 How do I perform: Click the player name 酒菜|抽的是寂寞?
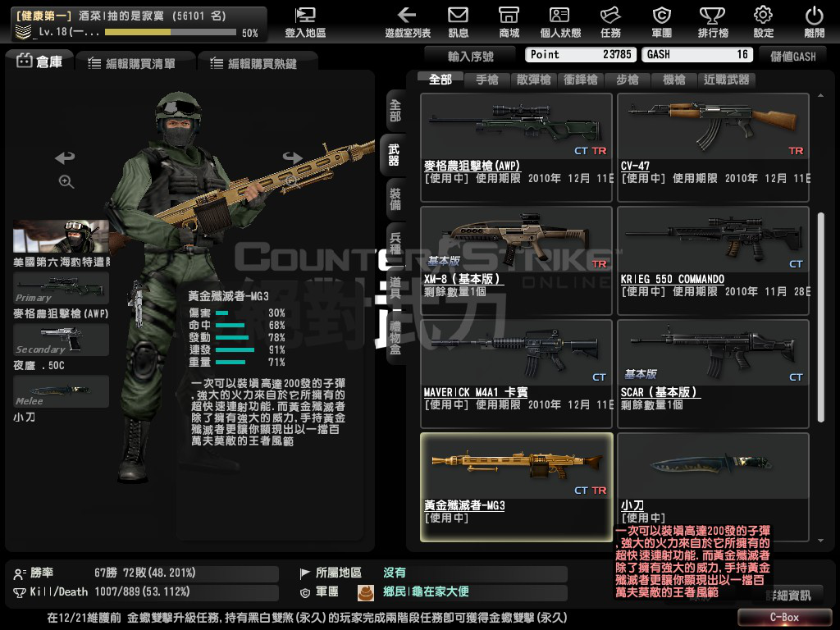click(121, 16)
